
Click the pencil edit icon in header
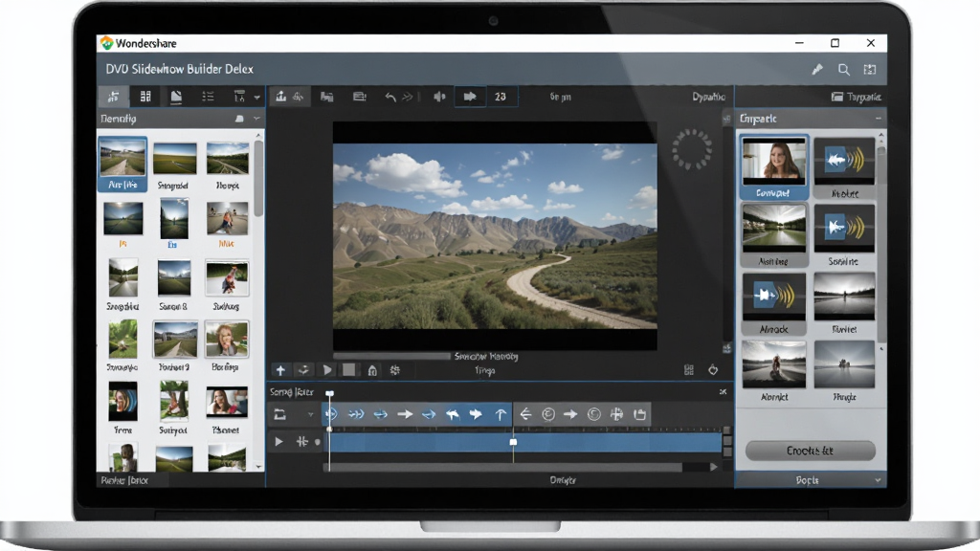coord(817,69)
